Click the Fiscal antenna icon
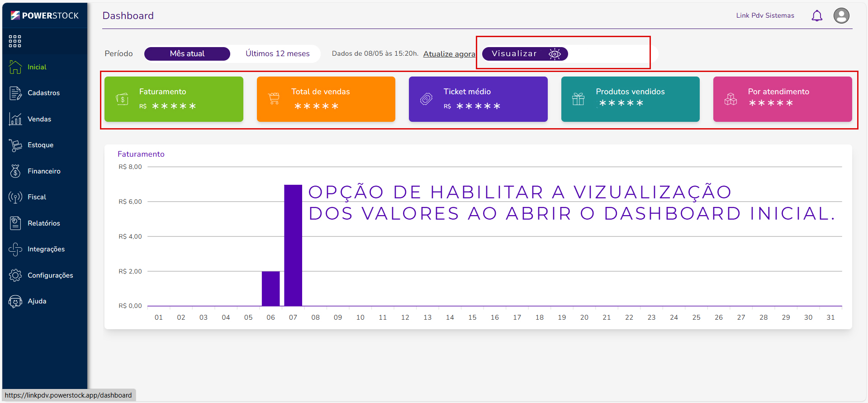 [x=15, y=197]
